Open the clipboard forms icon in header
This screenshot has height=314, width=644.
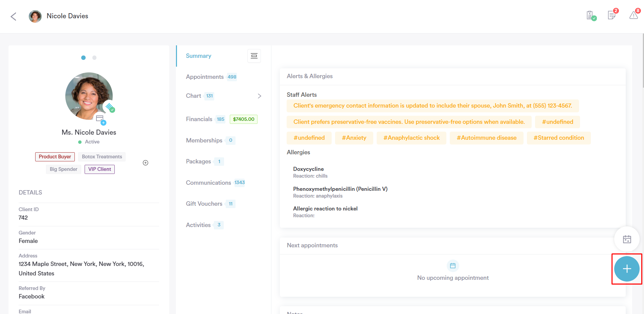[591, 16]
